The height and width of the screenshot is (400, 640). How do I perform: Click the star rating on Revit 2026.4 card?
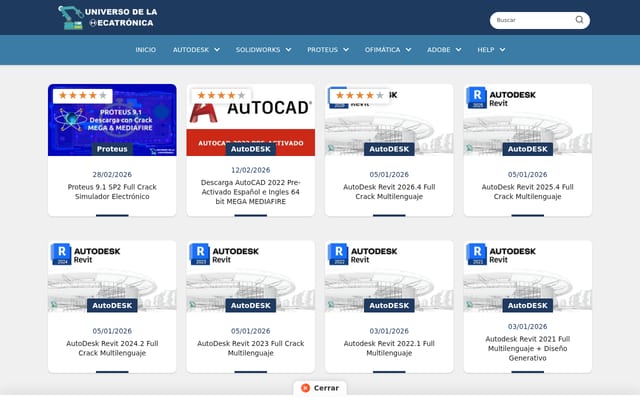click(360, 96)
